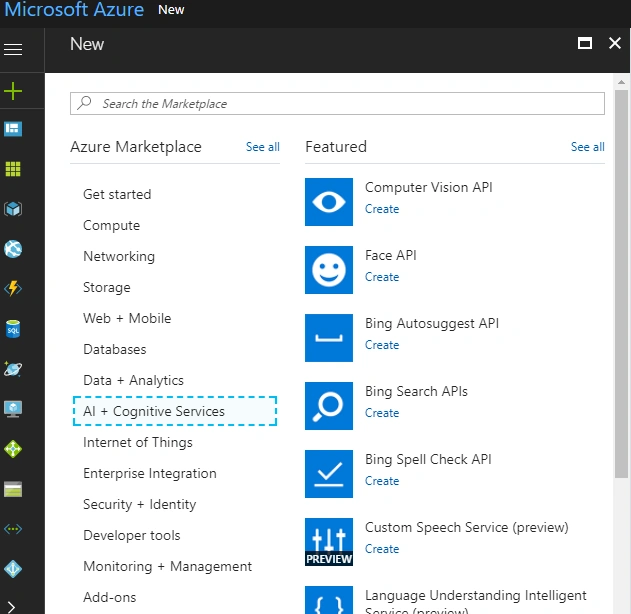Click Create under Face API
Viewport: 631px width, 614px height.
click(x=382, y=277)
